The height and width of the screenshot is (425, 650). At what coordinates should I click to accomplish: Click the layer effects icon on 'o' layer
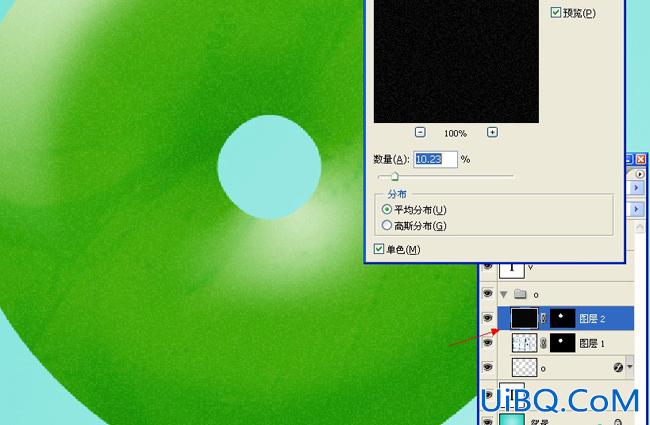tap(618, 367)
